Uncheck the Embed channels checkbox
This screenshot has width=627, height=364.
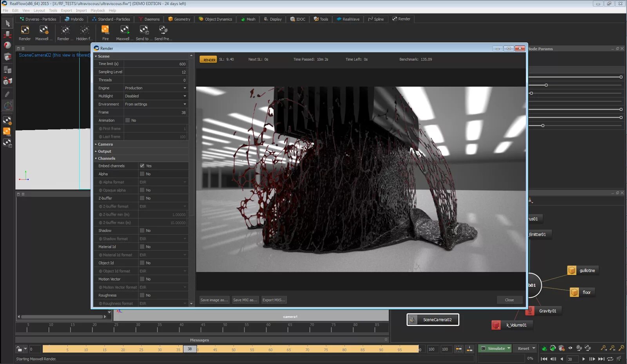pos(142,166)
